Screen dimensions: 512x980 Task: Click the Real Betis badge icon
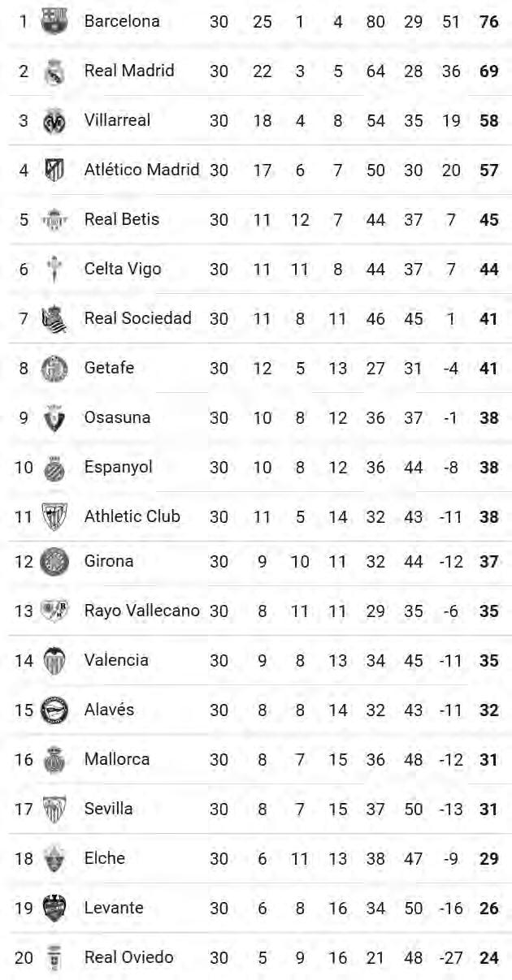(54, 220)
